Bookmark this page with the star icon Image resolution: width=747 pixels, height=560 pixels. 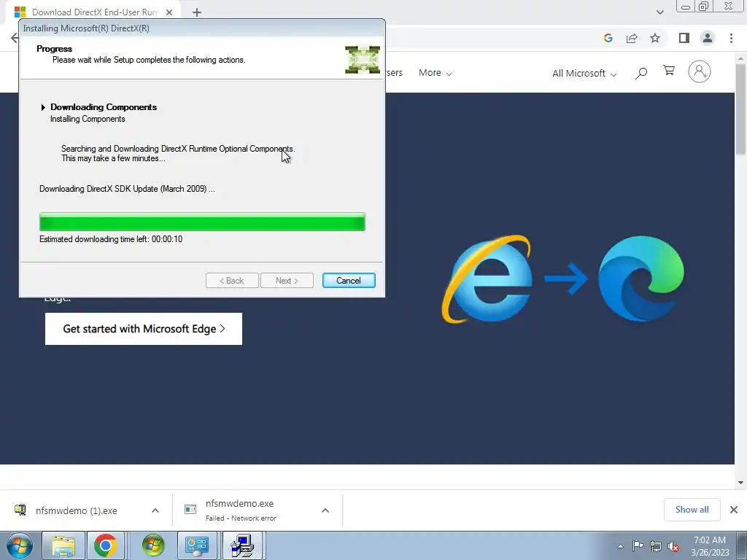655,38
